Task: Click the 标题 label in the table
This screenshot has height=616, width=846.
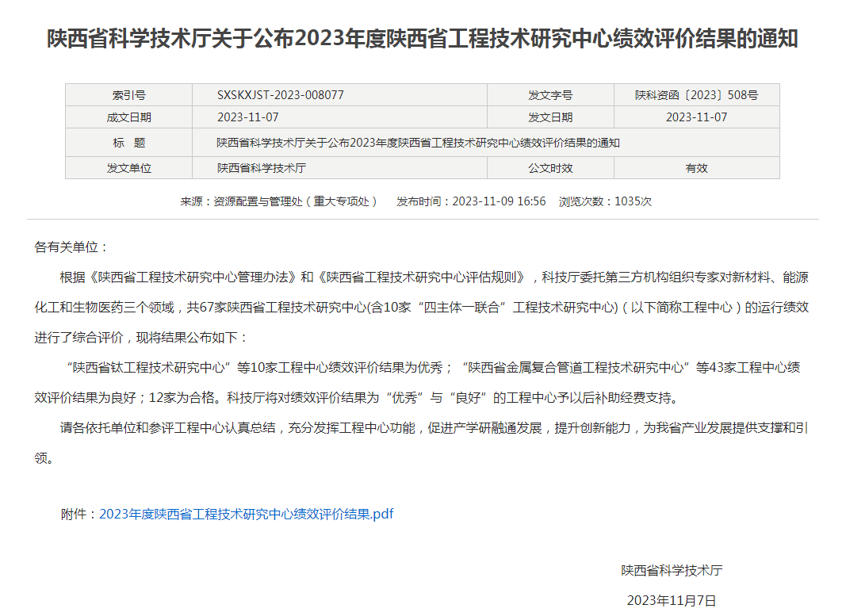Action: pyautogui.click(x=128, y=143)
